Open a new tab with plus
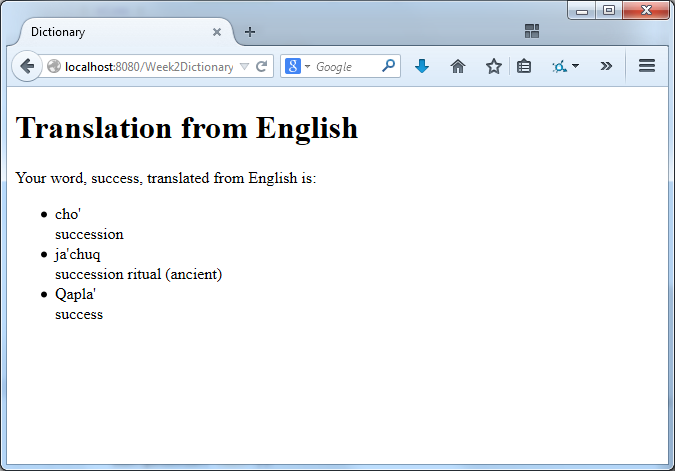Screen dimensions: 675x471 pyautogui.click(x=250, y=31)
